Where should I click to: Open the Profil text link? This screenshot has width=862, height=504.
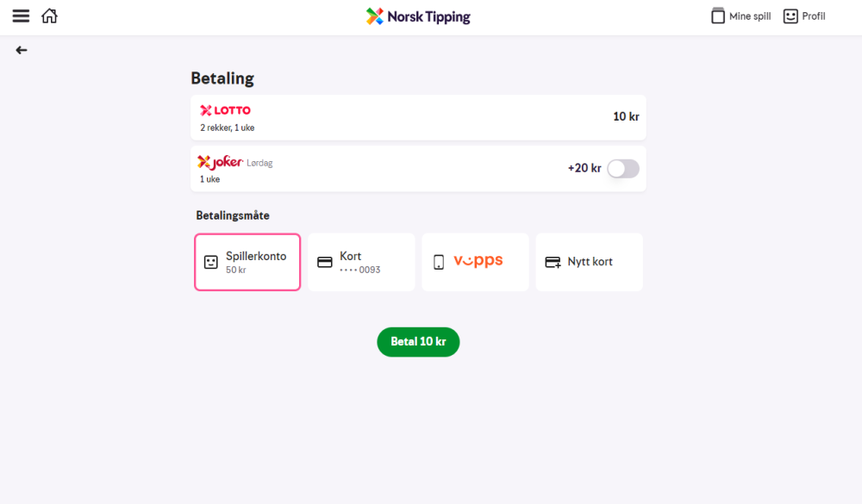[x=814, y=16]
